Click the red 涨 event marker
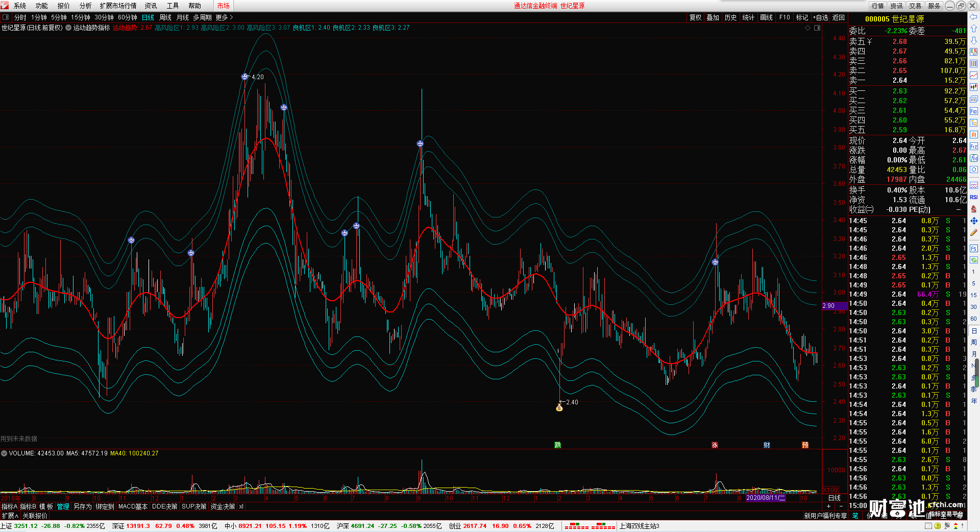The image size is (980, 532). point(715,445)
